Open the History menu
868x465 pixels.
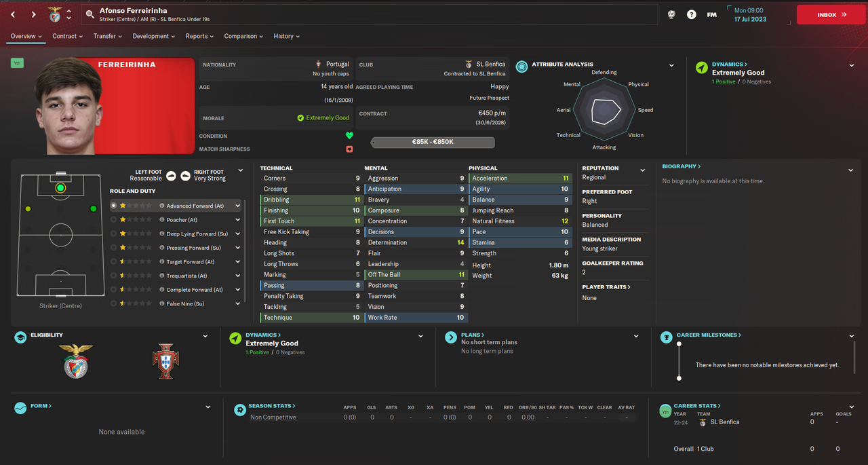click(x=287, y=36)
